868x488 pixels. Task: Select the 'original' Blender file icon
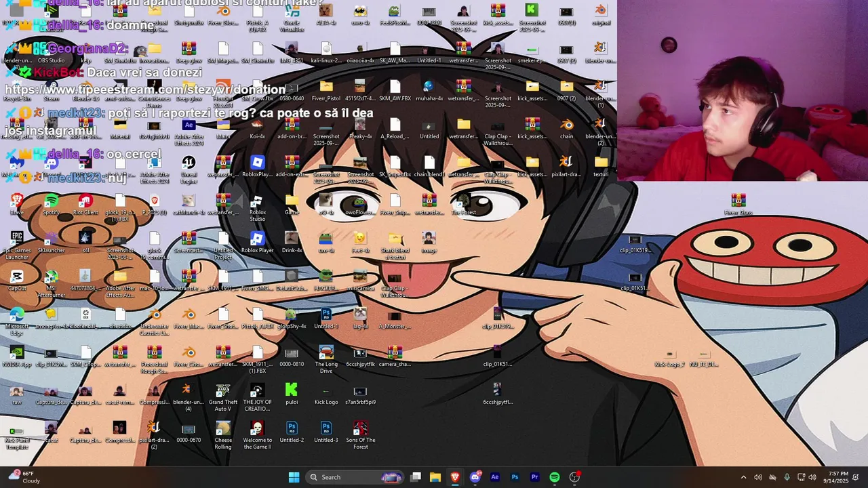[x=601, y=14]
